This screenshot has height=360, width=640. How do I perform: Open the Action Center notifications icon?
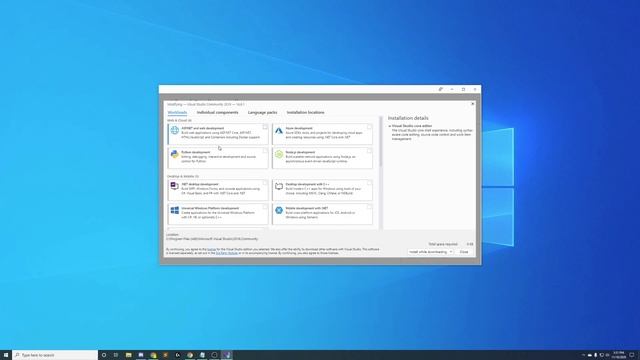tap(631, 355)
